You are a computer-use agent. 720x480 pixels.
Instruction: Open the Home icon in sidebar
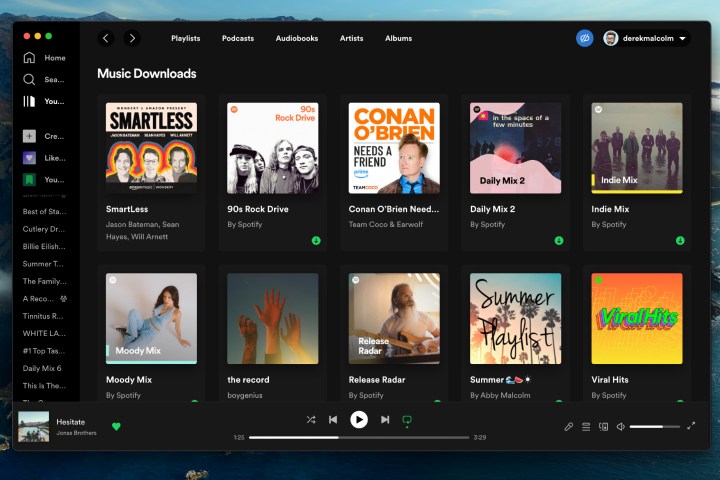point(29,57)
